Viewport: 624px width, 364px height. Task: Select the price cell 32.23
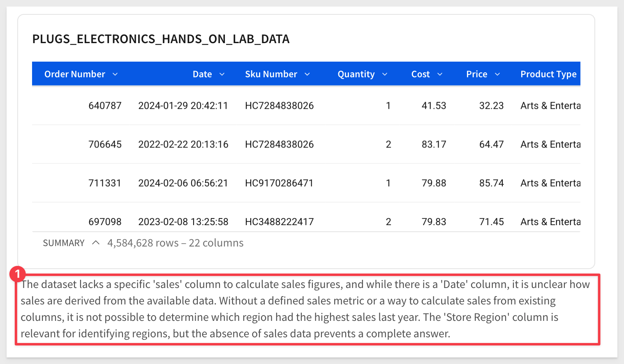[491, 106]
